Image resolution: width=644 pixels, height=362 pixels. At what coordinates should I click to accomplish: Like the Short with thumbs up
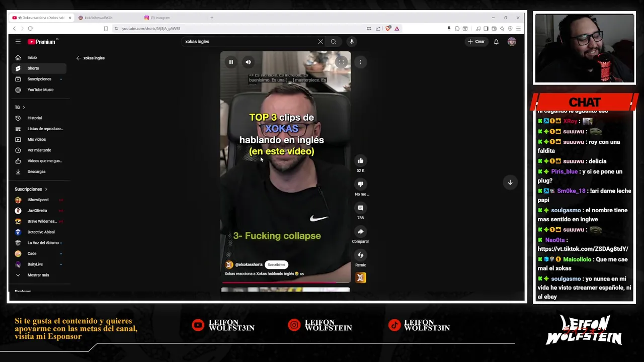click(360, 160)
